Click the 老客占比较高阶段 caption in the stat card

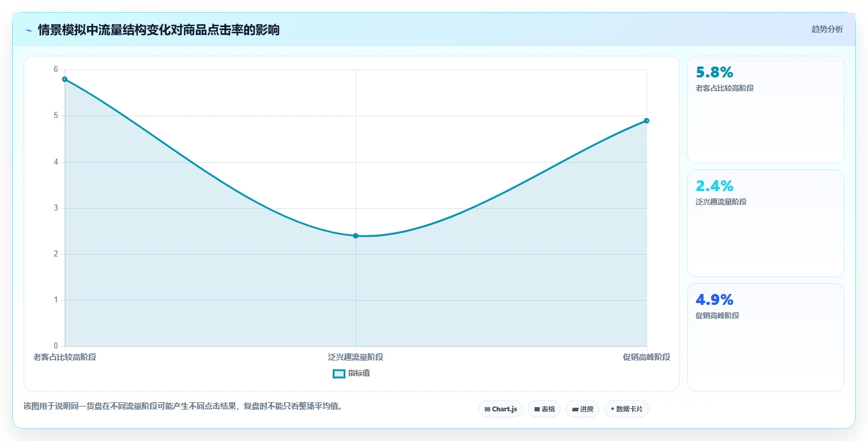[725, 88]
